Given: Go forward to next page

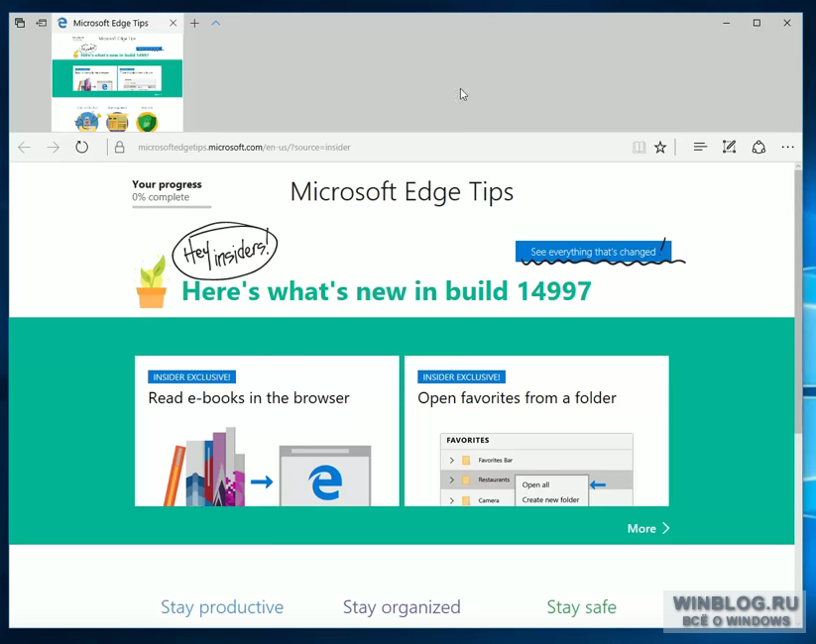Looking at the screenshot, I should [x=54, y=148].
